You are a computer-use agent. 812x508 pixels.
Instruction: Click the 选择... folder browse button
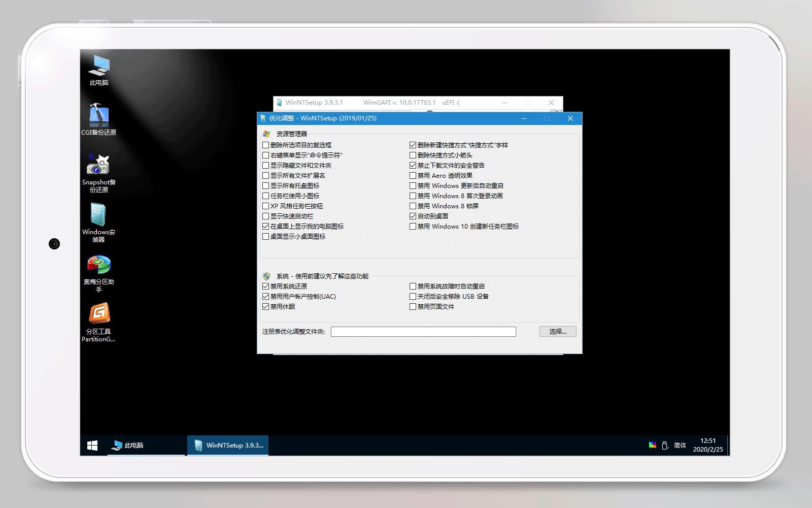(557, 331)
